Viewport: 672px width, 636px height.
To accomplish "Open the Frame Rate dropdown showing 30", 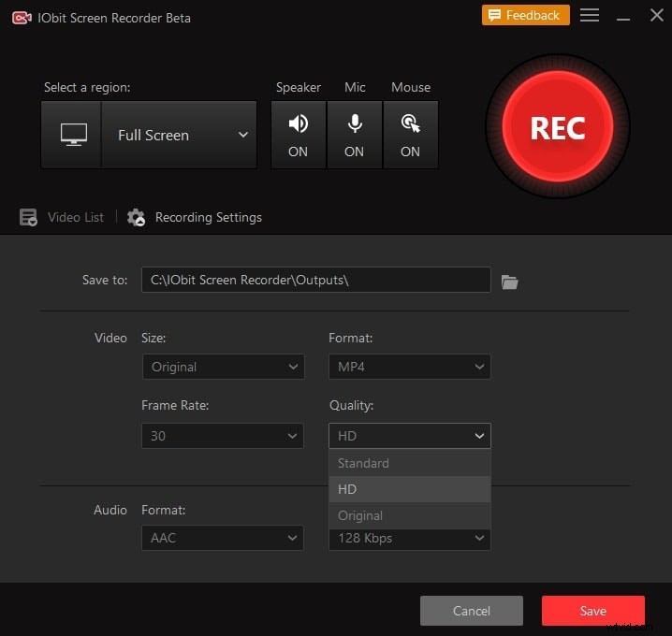I will 223,436.
